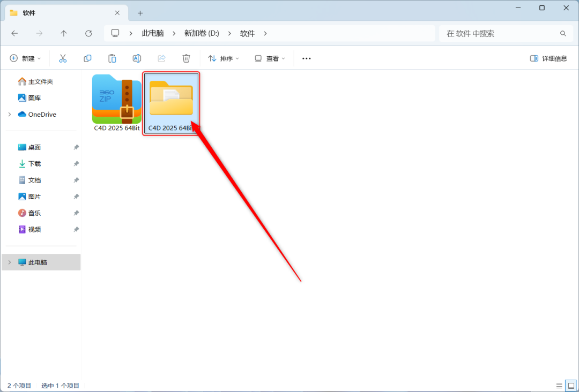Click the 2 个项目 status text
The width and height of the screenshot is (579, 392).
coord(19,386)
